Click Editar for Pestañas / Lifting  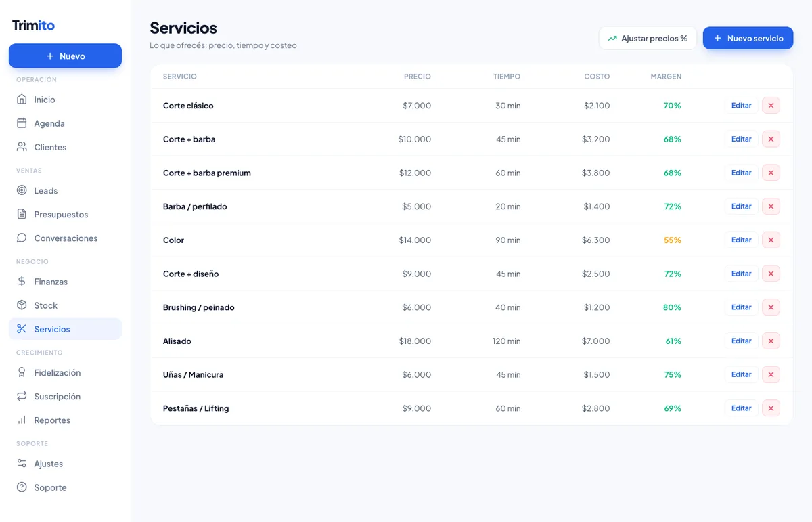(741, 408)
